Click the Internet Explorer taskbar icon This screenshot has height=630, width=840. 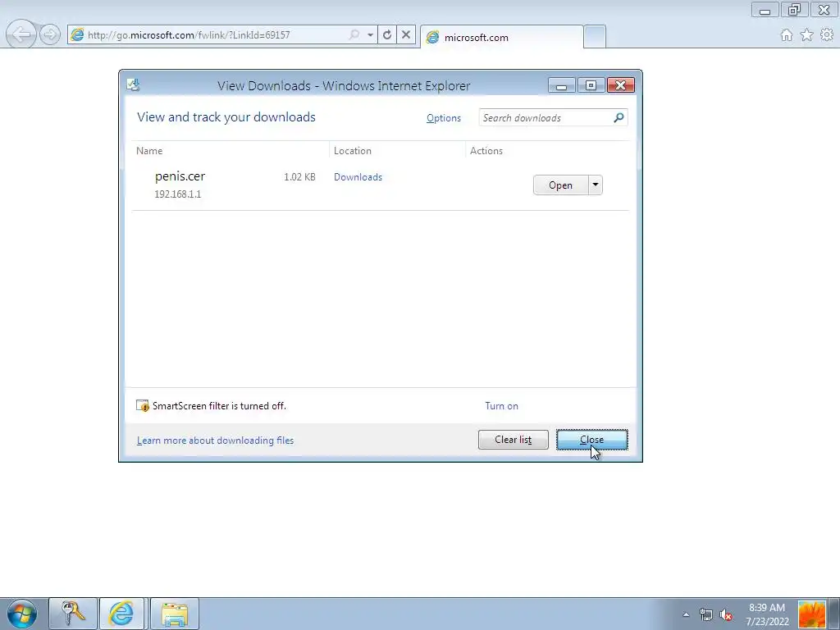tap(121, 614)
